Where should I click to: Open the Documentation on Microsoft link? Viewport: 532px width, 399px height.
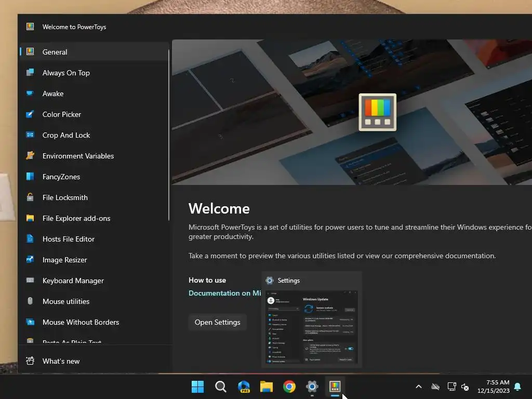224,293
